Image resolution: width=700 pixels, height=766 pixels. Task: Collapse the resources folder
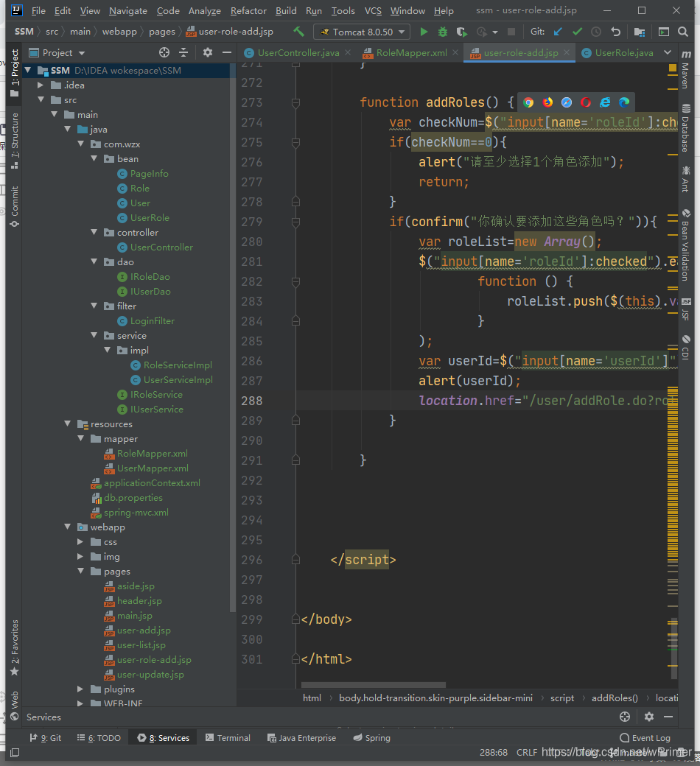tap(68, 424)
